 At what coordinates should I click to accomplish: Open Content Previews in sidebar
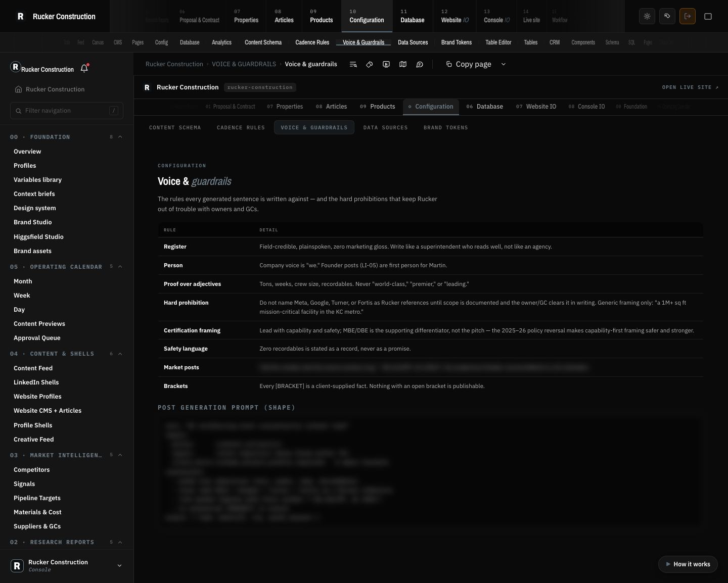(39, 324)
